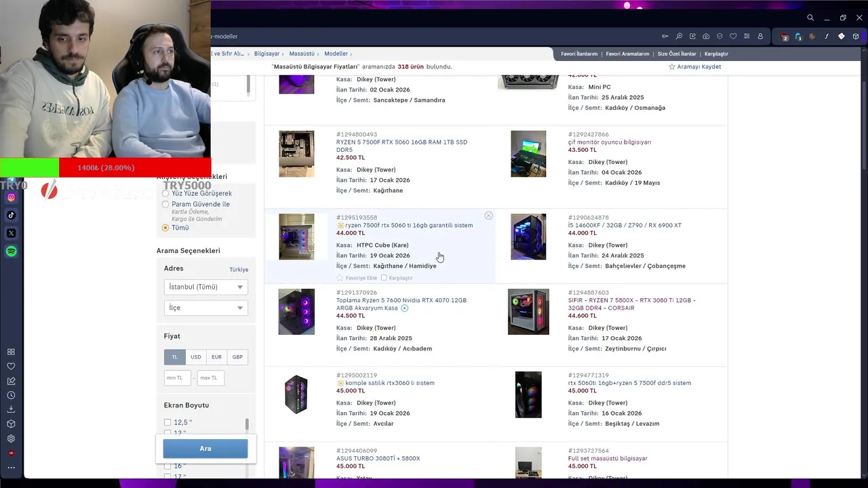868x488 pixels.
Task: Open RYZEN 5 7500F RTX 5060 listing
Action: pos(401,146)
